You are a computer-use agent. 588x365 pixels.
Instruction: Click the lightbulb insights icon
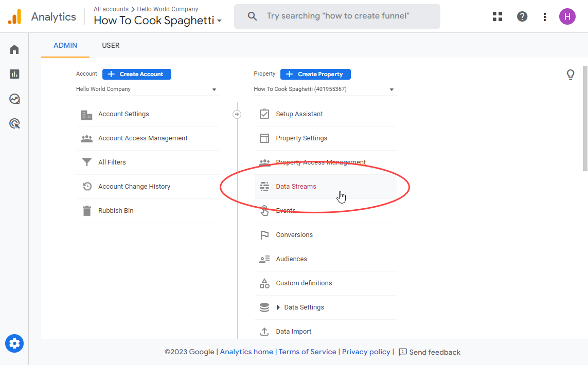tap(570, 75)
